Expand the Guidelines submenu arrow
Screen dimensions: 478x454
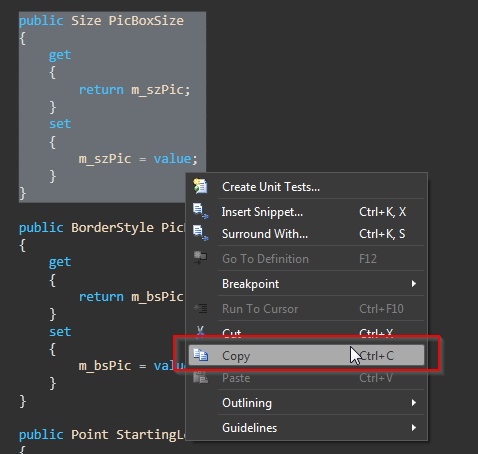(x=414, y=428)
